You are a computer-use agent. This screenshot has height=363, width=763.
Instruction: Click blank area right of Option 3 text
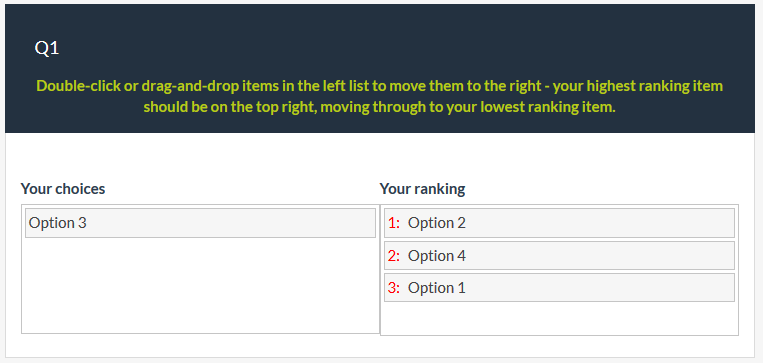pyautogui.click(x=231, y=223)
